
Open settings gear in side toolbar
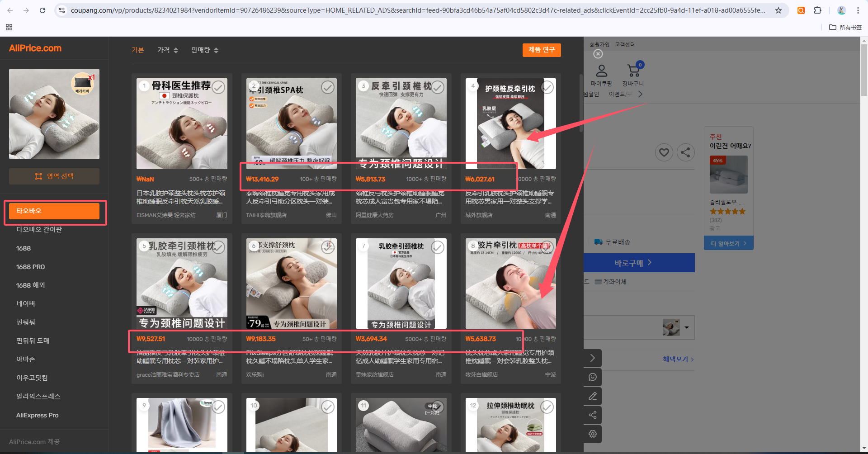592,434
